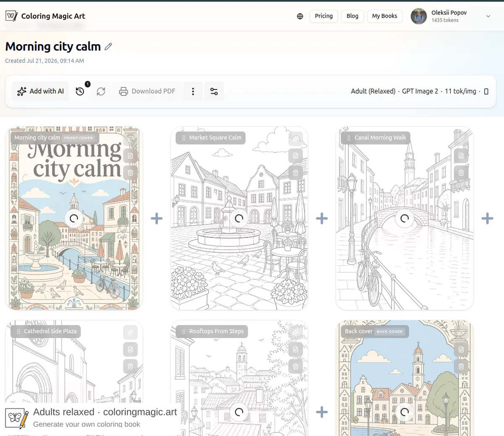Click the portrait page orientation icon
The image size is (504, 436).
click(486, 91)
